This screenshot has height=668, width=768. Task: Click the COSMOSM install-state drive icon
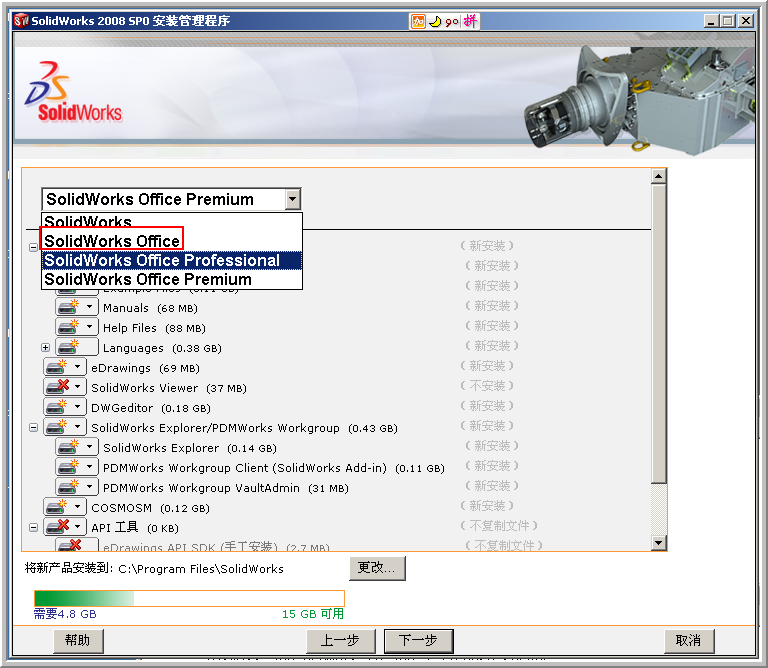56,507
